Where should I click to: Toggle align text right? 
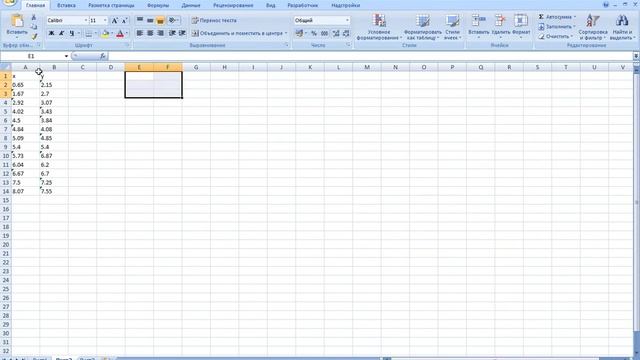(x=160, y=33)
